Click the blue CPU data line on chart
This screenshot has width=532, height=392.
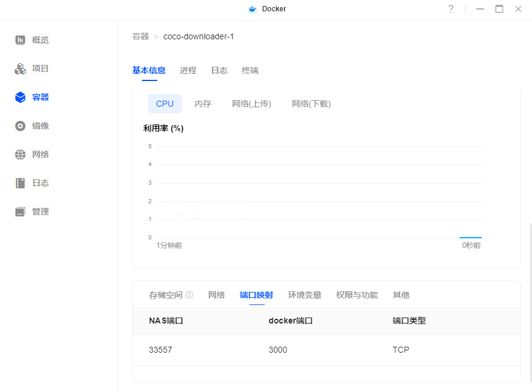click(471, 238)
